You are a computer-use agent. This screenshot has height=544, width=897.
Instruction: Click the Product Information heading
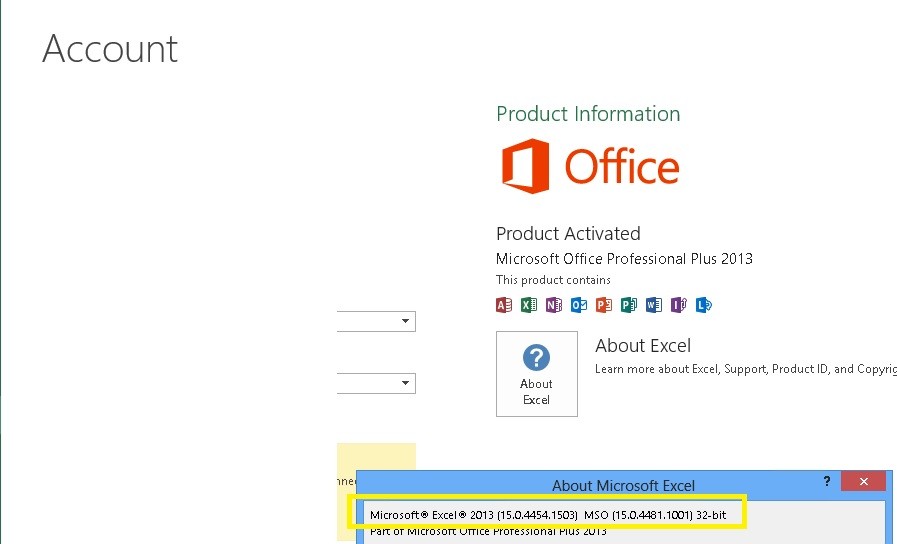[x=588, y=114]
